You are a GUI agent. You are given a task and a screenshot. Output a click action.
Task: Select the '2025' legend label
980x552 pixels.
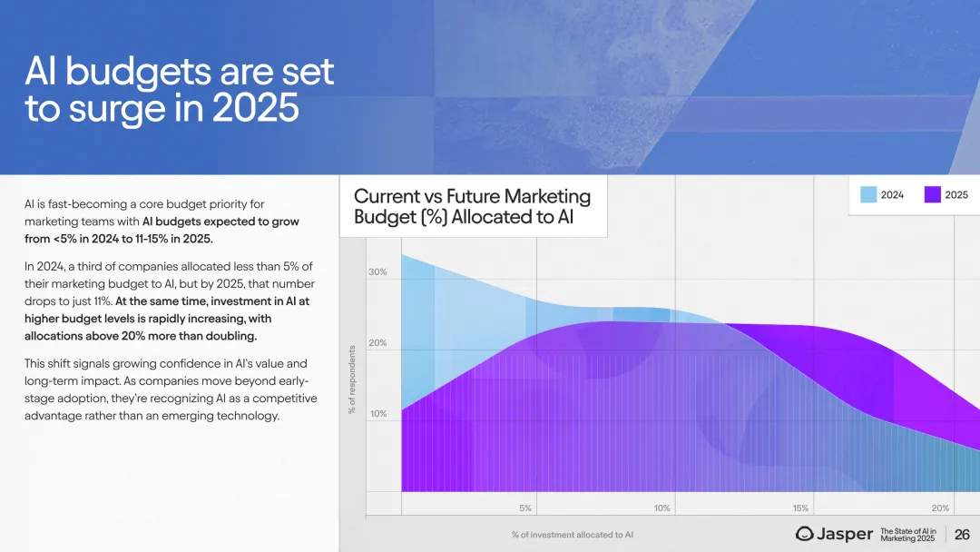(x=956, y=195)
